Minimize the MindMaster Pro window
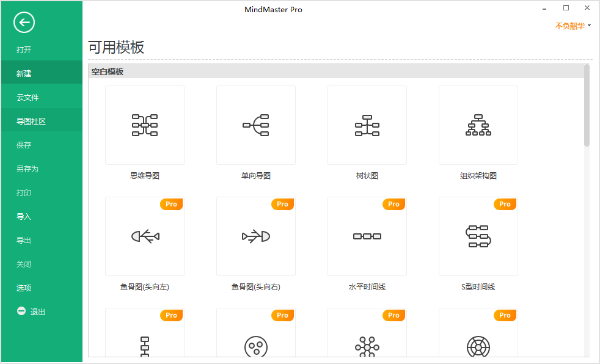Image resolution: width=600 pixels, height=364 pixels. 544,9
